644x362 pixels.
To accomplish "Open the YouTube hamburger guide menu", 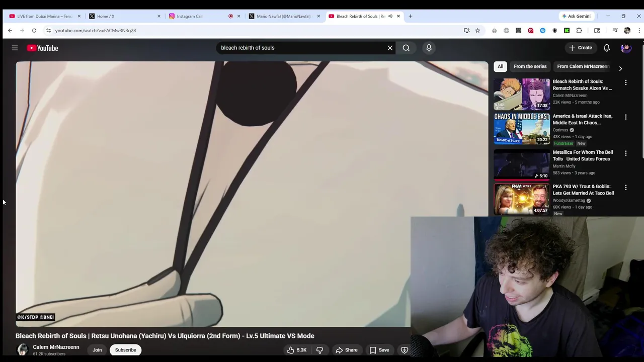I will pos(15,48).
